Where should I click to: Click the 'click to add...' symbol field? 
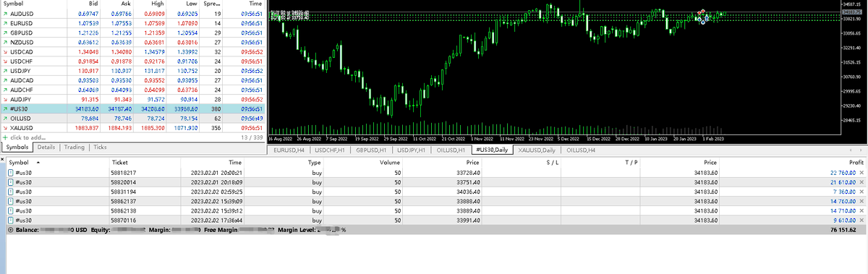pyautogui.click(x=27, y=137)
